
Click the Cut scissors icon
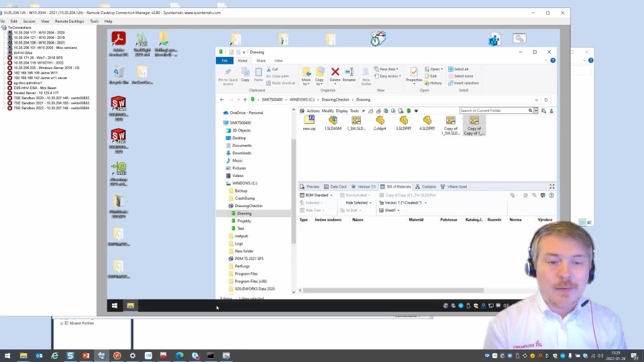pyautogui.click(x=268, y=69)
